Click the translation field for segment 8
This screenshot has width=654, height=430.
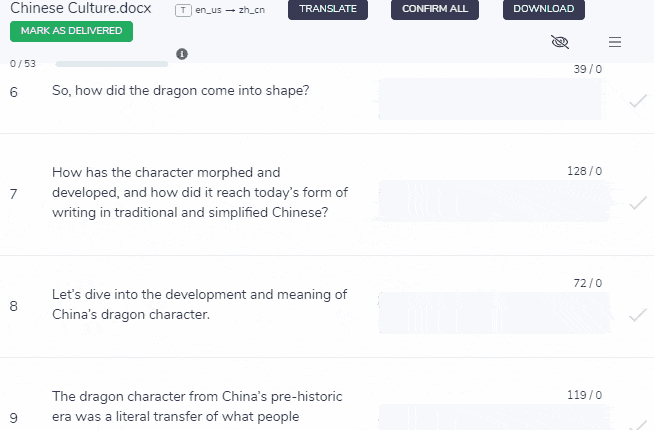pos(490,313)
